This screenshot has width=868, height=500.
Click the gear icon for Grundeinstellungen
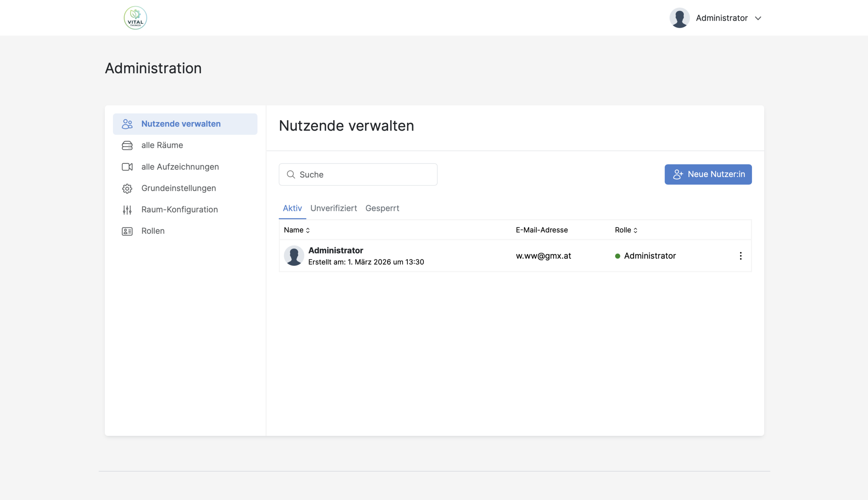click(127, 188)
